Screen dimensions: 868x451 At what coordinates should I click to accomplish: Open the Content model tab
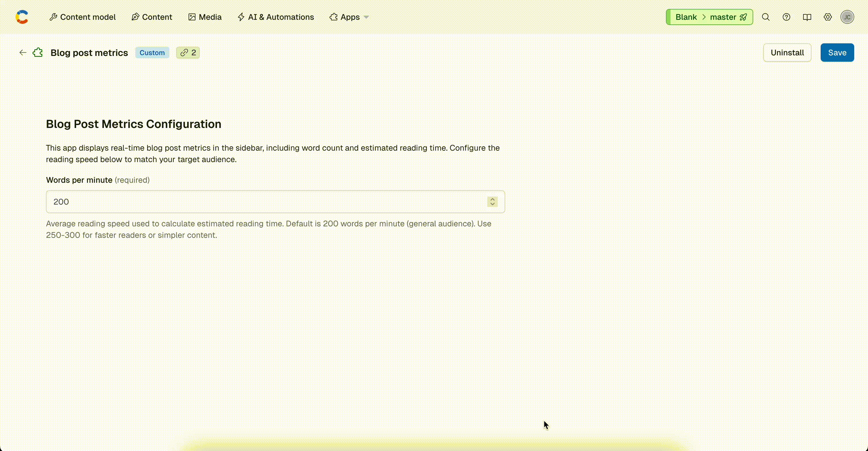(x=83, y=17)
